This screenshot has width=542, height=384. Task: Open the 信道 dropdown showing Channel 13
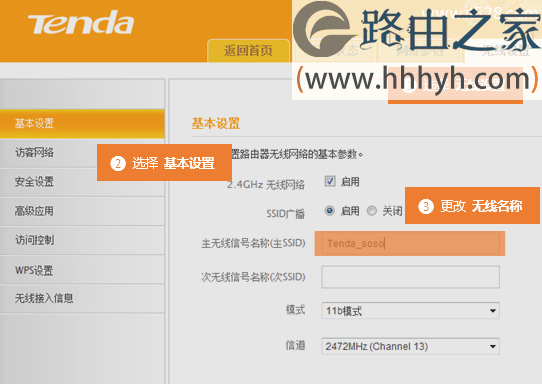pyautogui.click(x=410, y=346)
